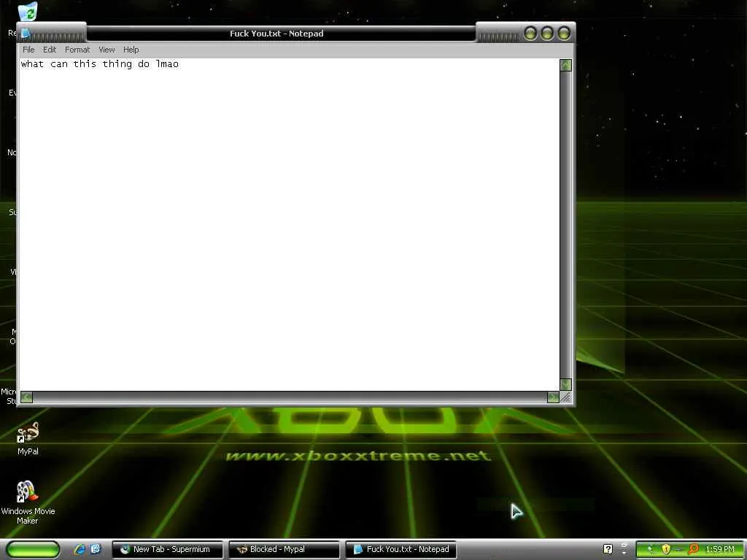The width and height of the screenshot is (747, 560).
Task: Click the second Quick Launch browser icon
Action: (x=96, y=549)
